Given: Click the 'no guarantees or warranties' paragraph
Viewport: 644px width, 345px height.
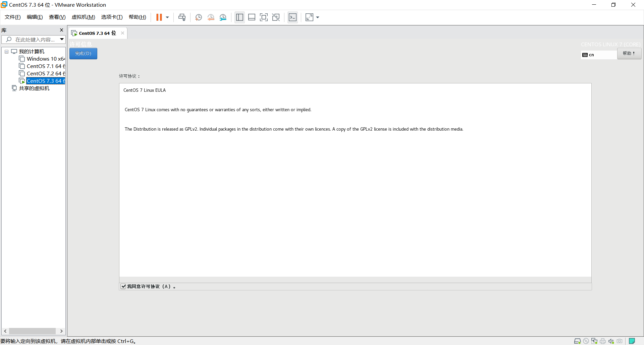Looking at the screenshot, I should [218, 110].
